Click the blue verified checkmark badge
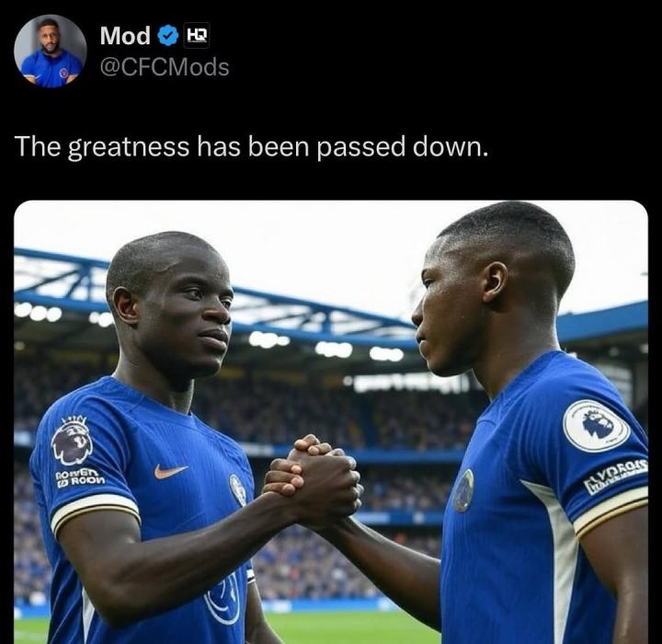The image size is (662, 644). tap(168, 36)
